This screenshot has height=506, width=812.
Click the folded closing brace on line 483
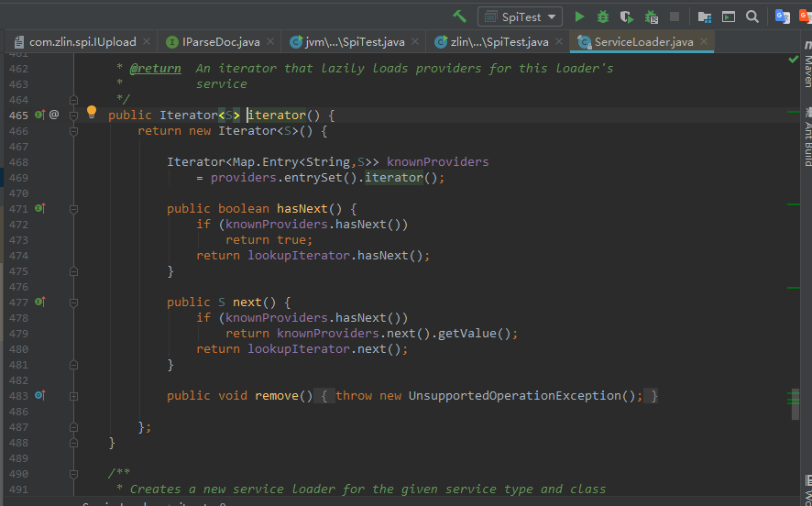[654, 396]
